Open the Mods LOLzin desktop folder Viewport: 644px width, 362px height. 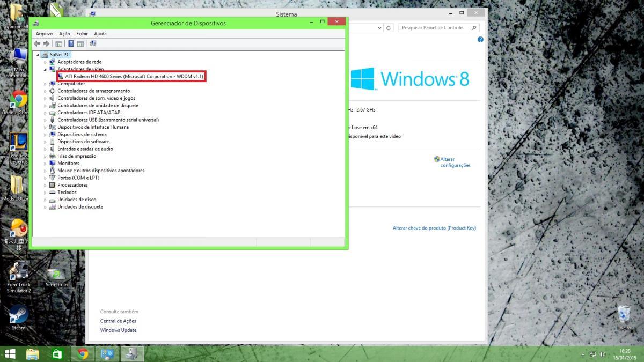click(x=17, y=188)
